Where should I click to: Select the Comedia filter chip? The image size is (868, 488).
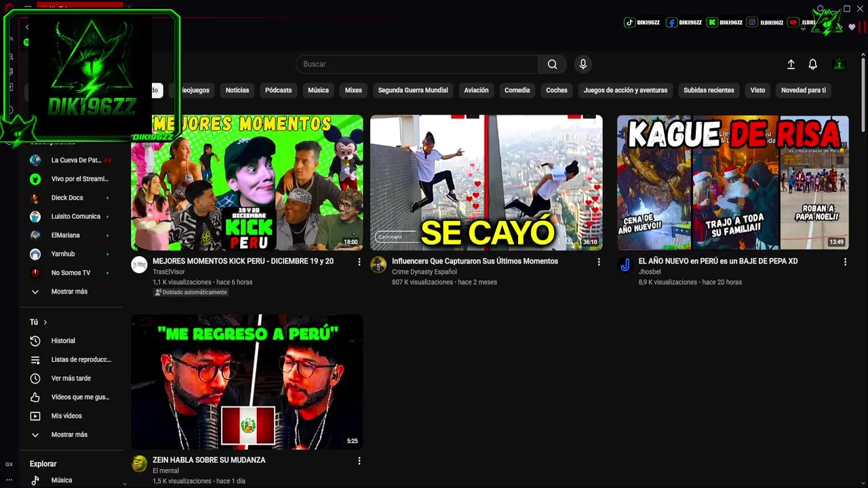(x=517, y=90)
